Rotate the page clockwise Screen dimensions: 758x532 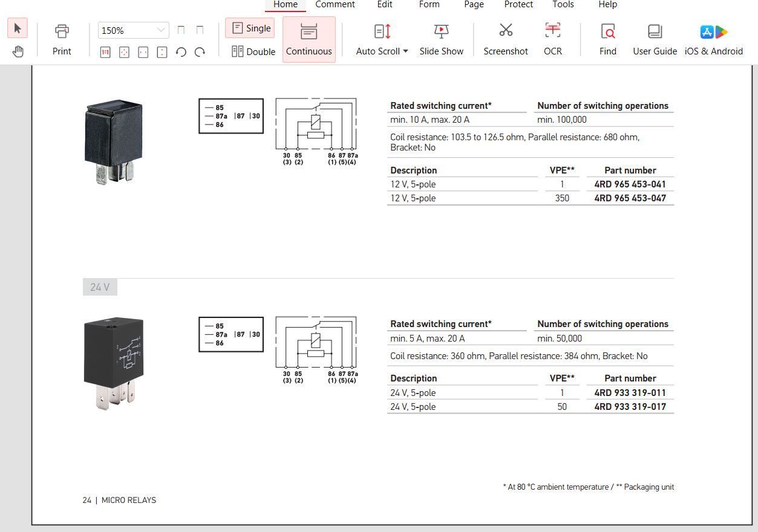pyautogui.click(x=200, y=53)
